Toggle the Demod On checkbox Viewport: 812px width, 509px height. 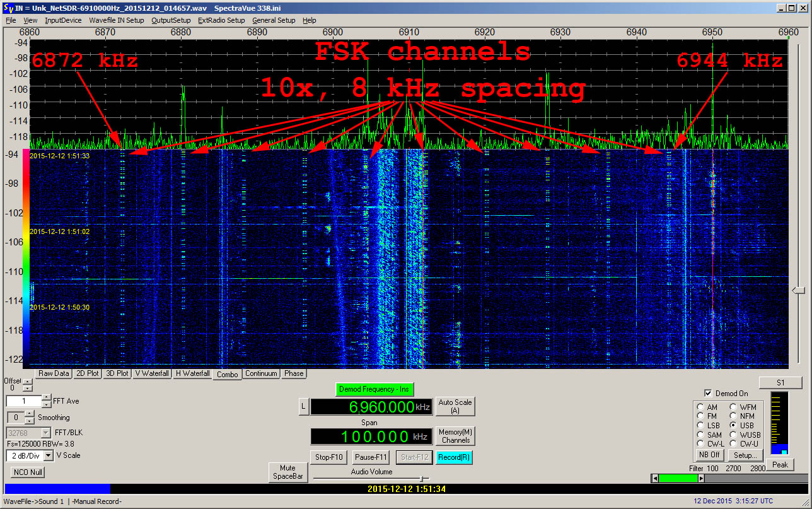coord(708,394)
